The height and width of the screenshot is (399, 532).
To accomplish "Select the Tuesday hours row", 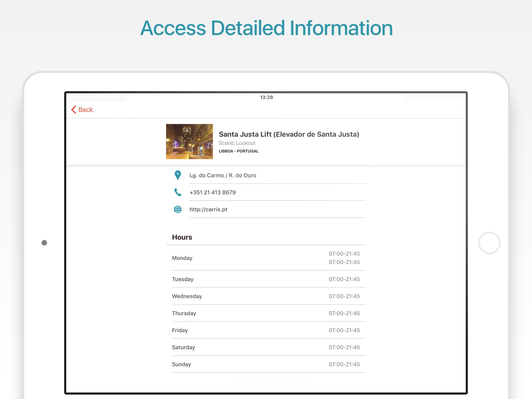I will 266,279.
